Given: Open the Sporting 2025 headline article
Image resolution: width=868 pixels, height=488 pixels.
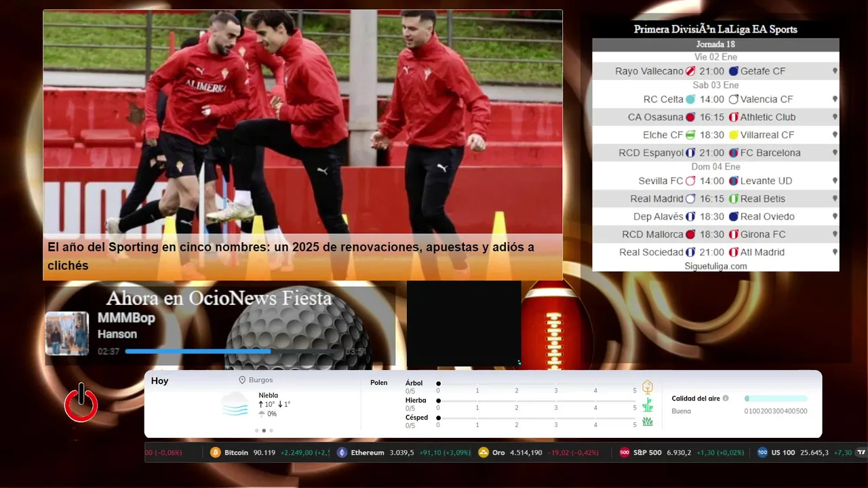Looking at the screenshot, I should [x=291, y=256].
